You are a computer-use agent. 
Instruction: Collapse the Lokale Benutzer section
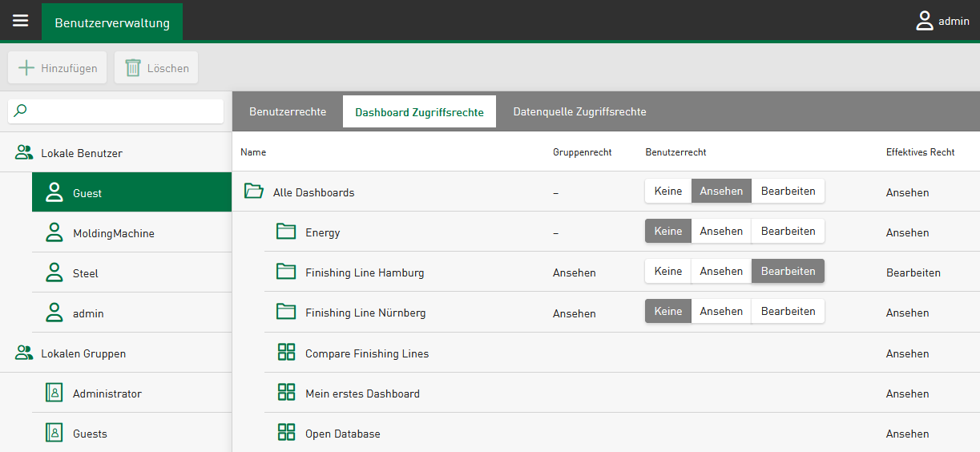[24, 152]
